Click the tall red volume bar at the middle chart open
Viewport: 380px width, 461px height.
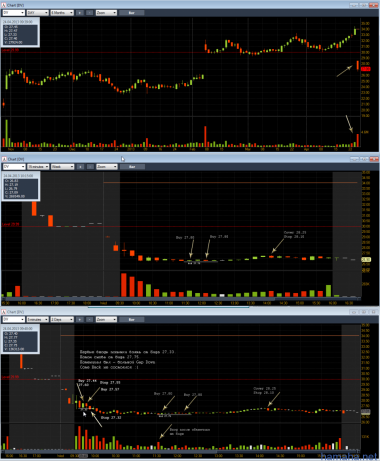tap(124, 285)
